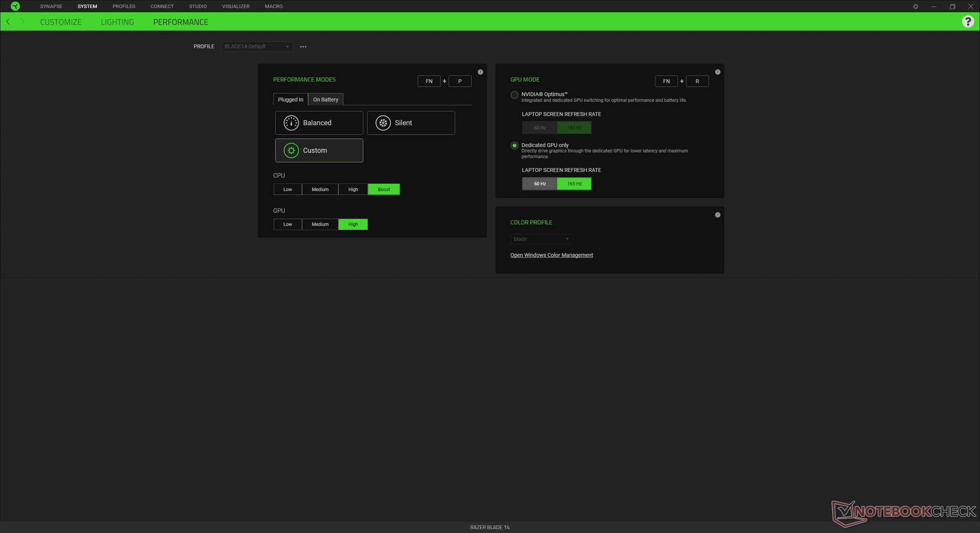Click the PERFORMANCE MODES heading
Screen dimensions: 980x533
point(304,80)
